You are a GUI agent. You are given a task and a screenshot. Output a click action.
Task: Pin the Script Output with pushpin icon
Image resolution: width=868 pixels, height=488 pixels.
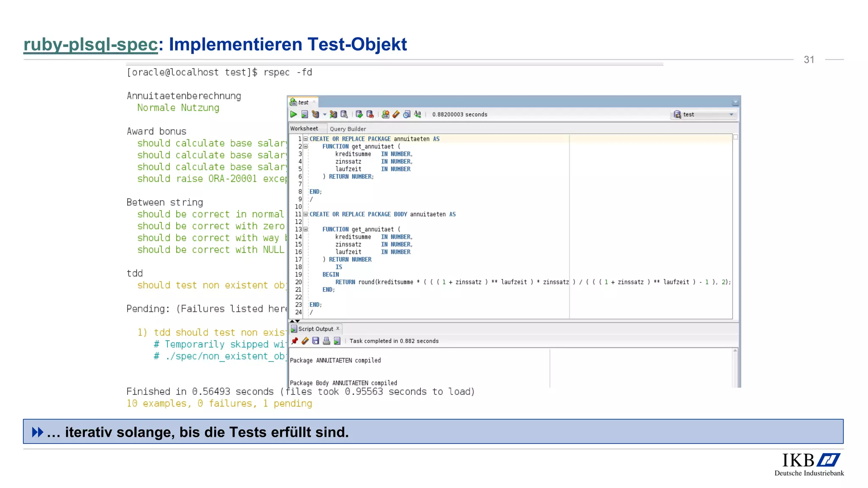(295, 341)
